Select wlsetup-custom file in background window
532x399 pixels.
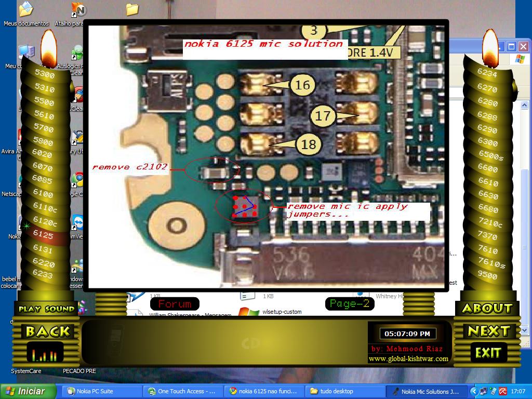(282, 312)
